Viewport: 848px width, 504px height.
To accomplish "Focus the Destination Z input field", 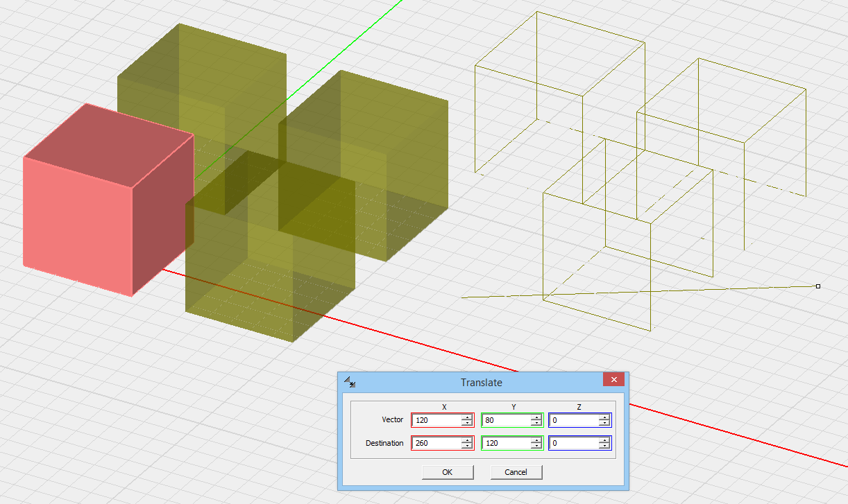I will tap(573, 443).
